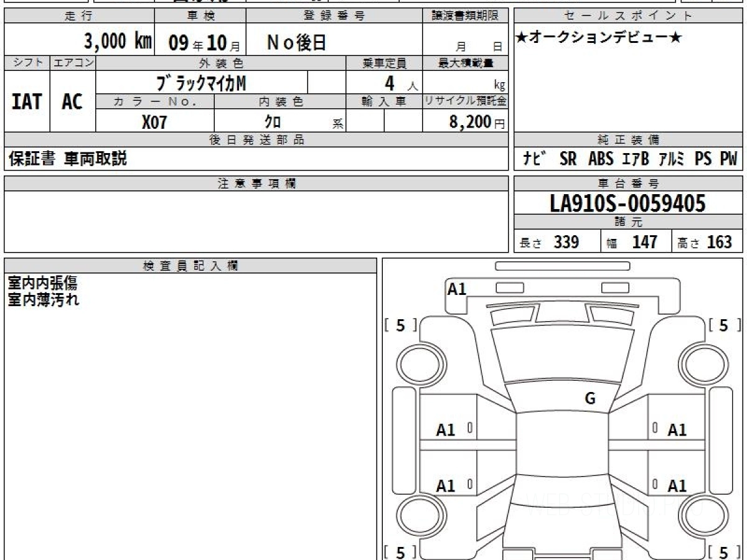Click the mileage value 3,000 km

pyautogui.click(x=118, y=42)
